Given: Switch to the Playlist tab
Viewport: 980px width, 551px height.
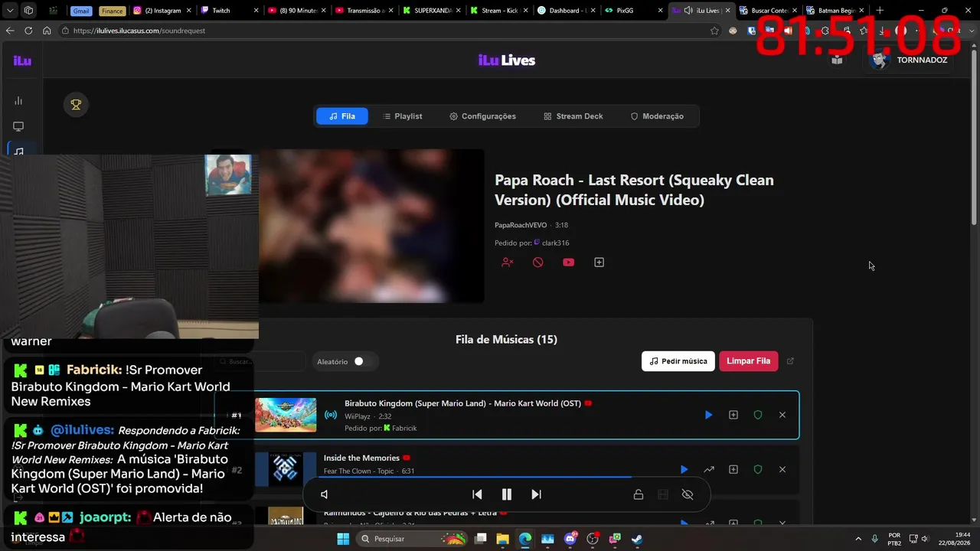Looking at the screenshot, I should (403, 116).
